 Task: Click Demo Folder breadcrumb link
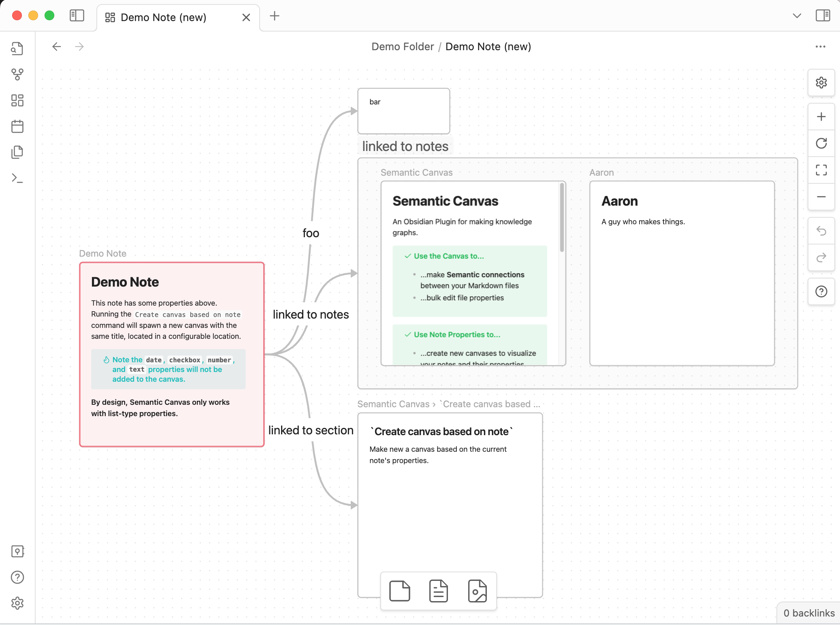[402, 47]
